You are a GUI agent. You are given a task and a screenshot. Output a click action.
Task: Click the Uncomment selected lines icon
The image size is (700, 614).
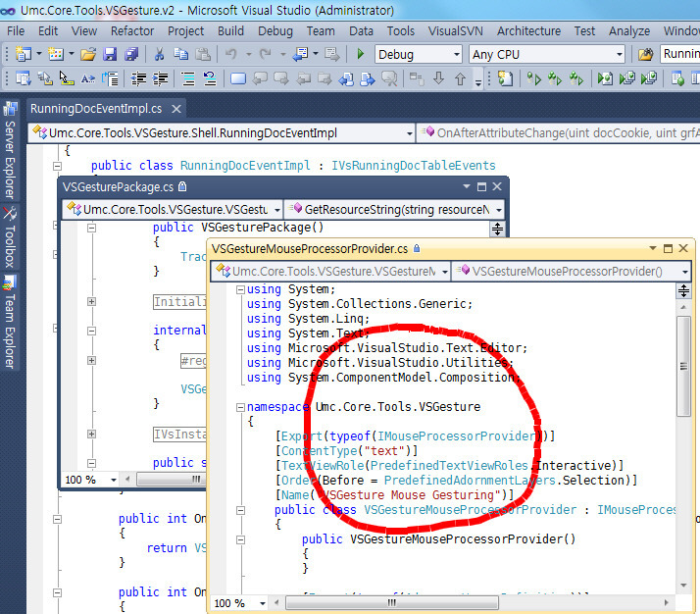pyautogui.click(x=210, y=79)
